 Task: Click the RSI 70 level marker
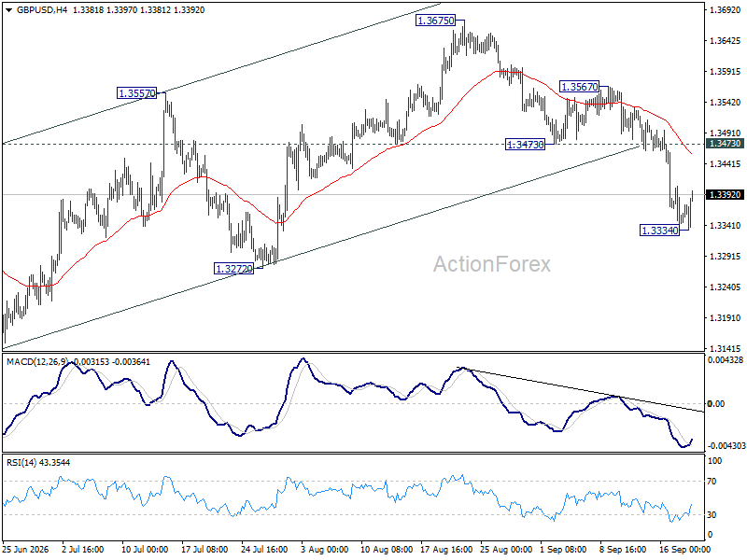712,482
